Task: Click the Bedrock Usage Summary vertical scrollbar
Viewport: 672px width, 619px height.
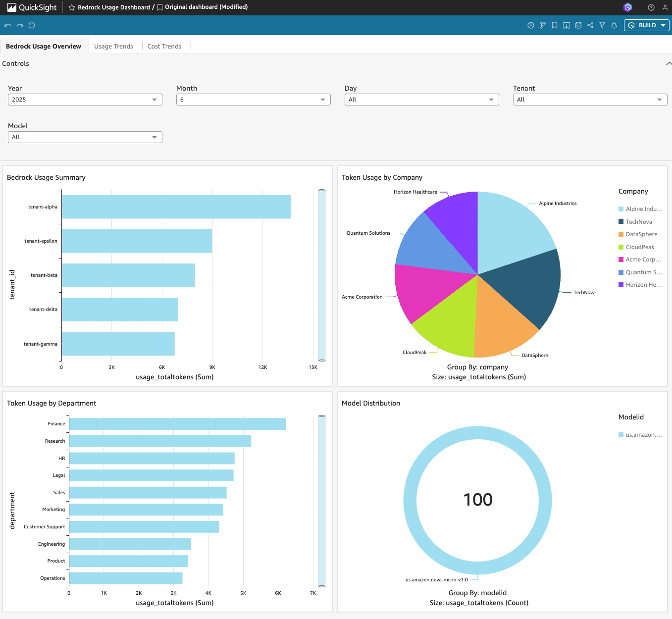Action: [322, 275]
